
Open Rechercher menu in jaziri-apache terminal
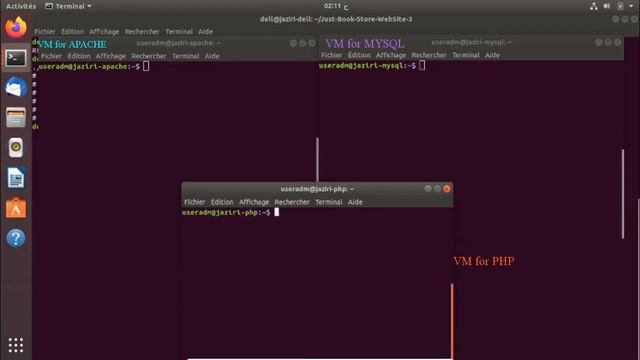[x=149, y=56]
